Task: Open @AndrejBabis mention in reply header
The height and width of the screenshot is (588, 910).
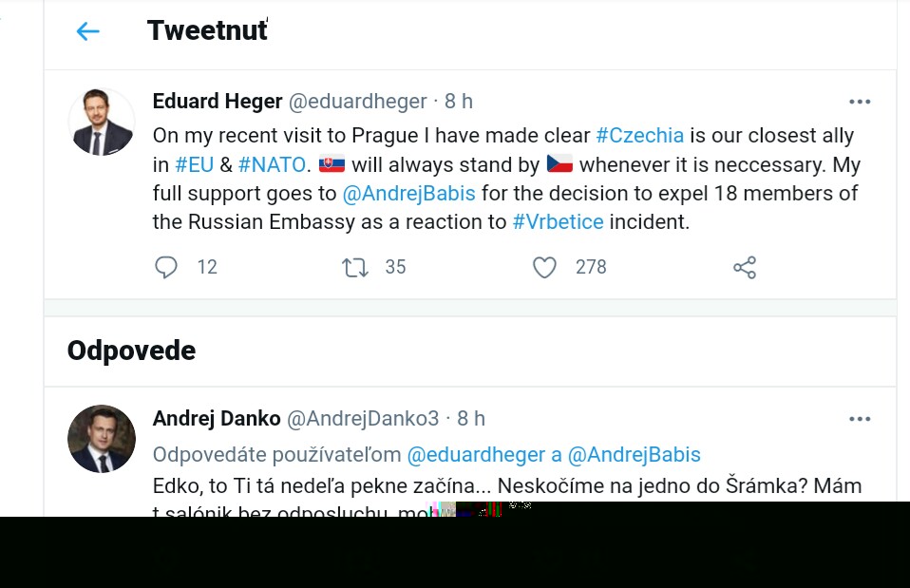Action: 634,455
